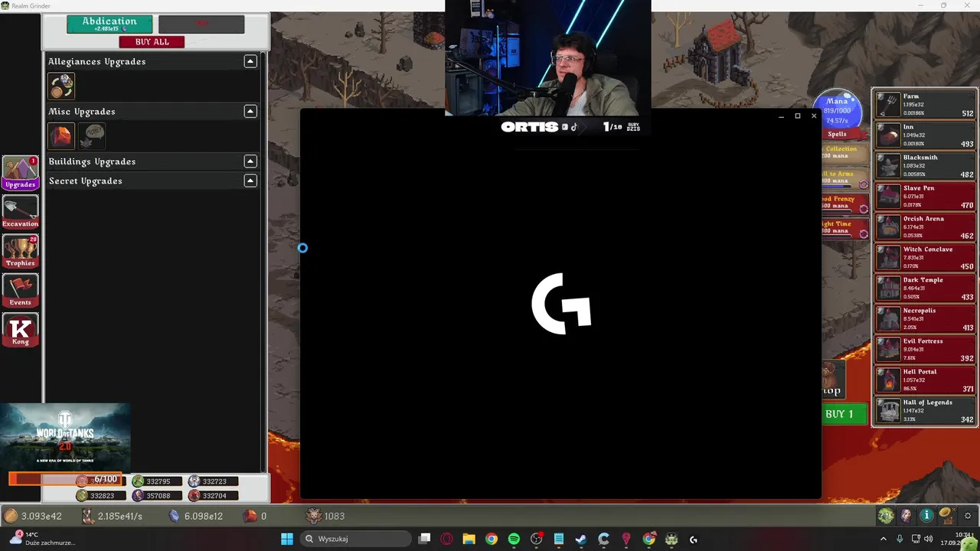980x551 pixels.
Task: Buy a Hell Portal building
Action: point(925,380)
